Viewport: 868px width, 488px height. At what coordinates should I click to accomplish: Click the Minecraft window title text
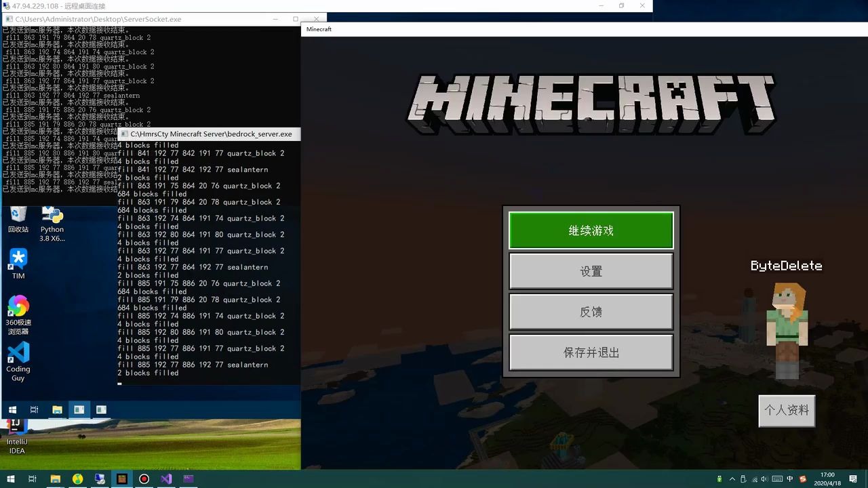click(319, 29)
